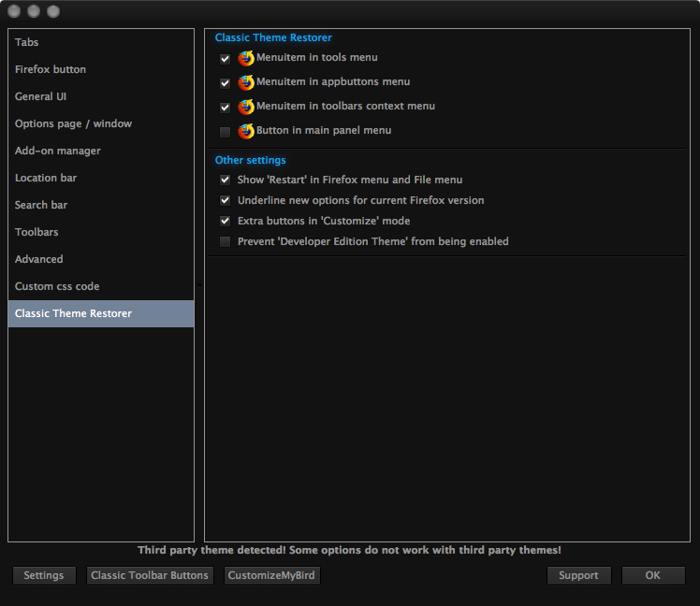Click the 'Other settings' section heading
The height and width of the screenshot is (606, 700).
[251, 160]
